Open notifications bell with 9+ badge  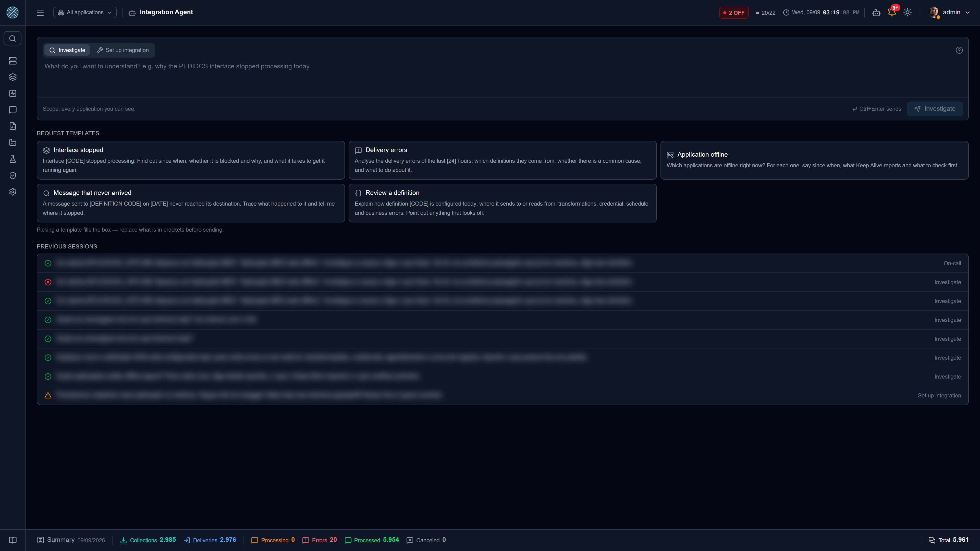coord(892,12)
